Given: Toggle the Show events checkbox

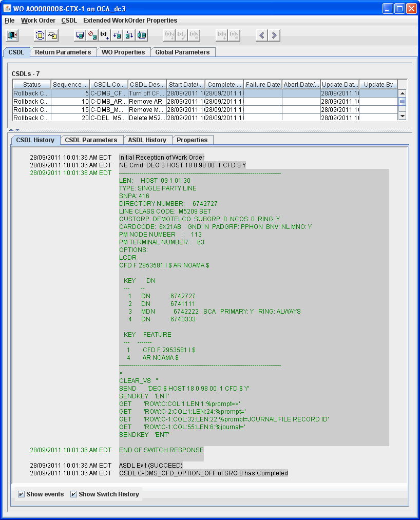Looking at the screenshot, I should tap(21, 494).
